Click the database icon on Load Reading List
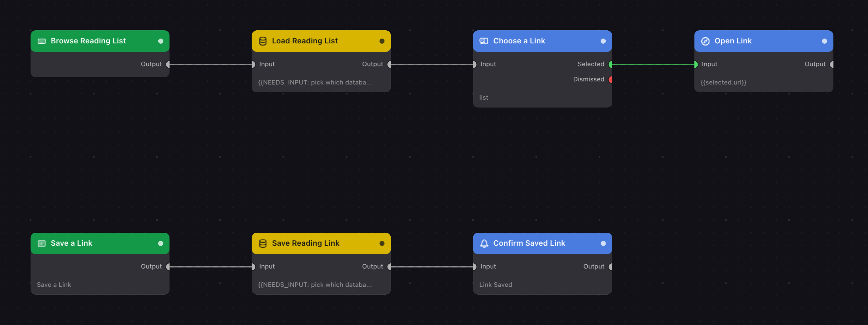This screenshot has height=325, width=868. coord(263,41)
